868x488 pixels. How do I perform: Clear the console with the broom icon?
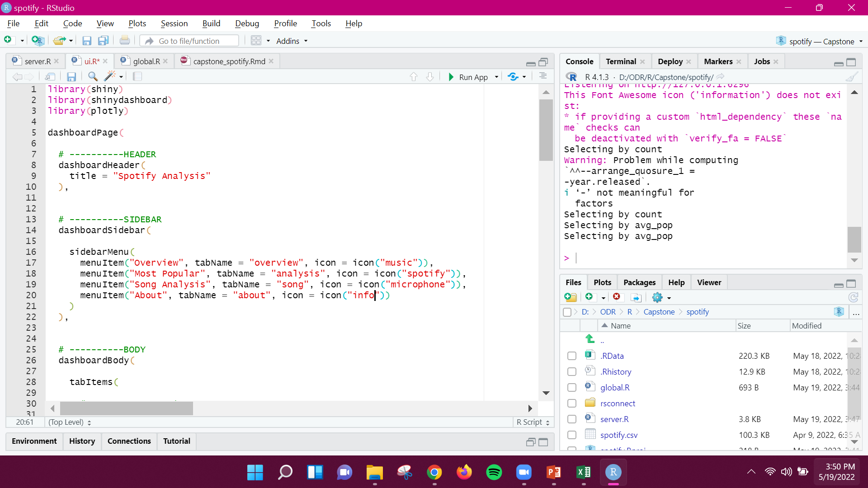click(x=852, y=77)
